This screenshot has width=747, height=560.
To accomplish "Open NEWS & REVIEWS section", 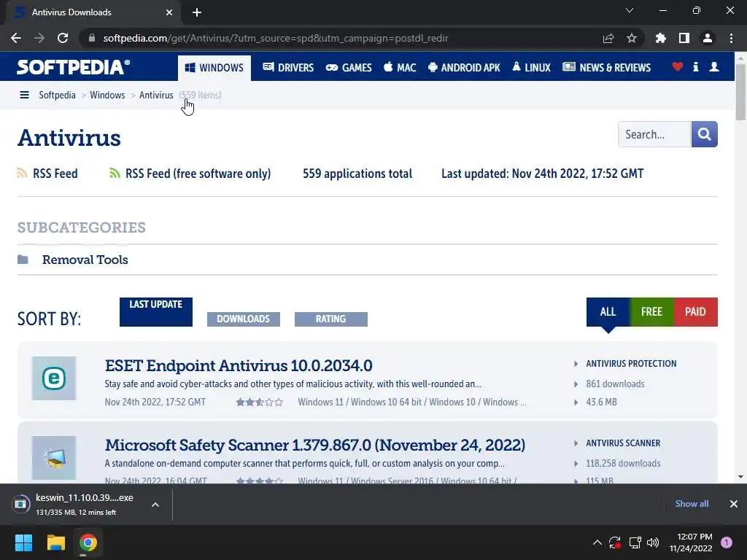I will pyautogui.click(x=606, y=68).
